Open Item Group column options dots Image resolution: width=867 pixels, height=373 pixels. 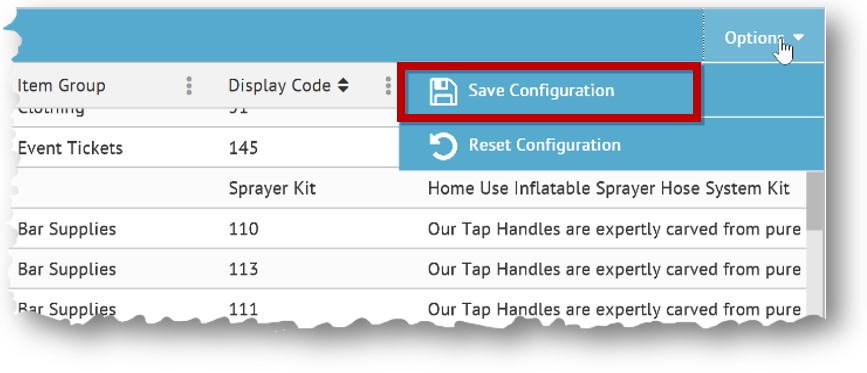click(189, 86)
